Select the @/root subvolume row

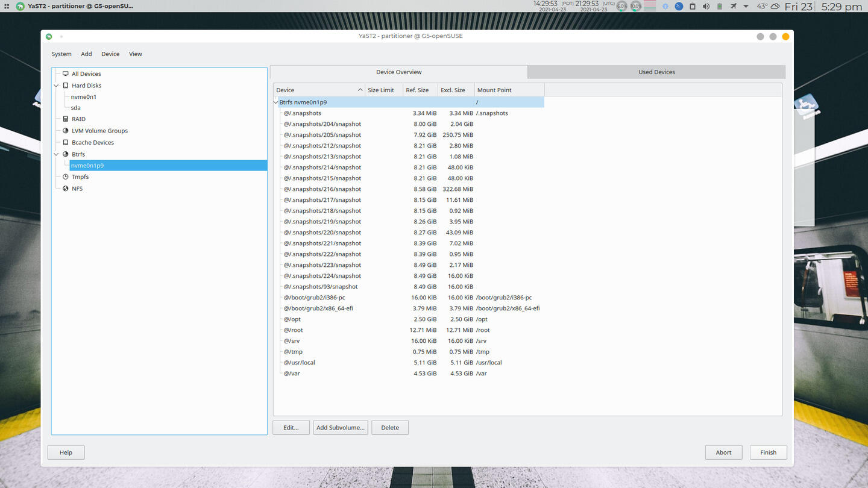click(x=409, y=330)
